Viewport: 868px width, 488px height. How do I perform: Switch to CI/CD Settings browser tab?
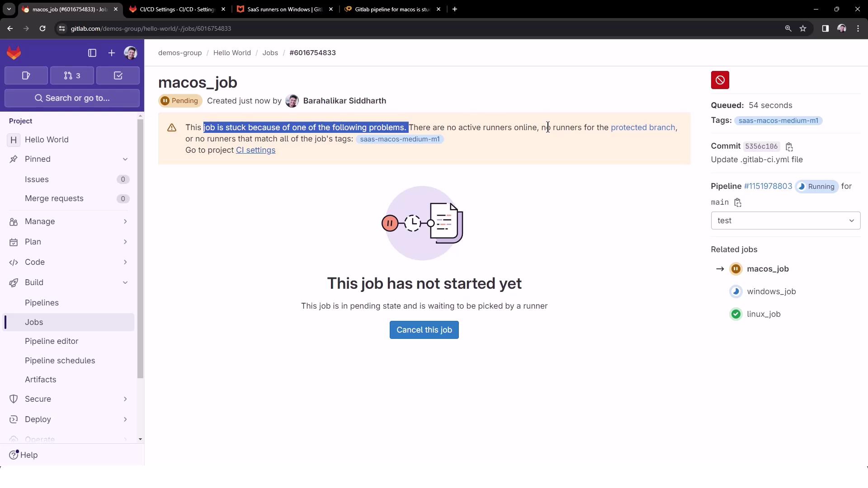(x=177, y=9)
